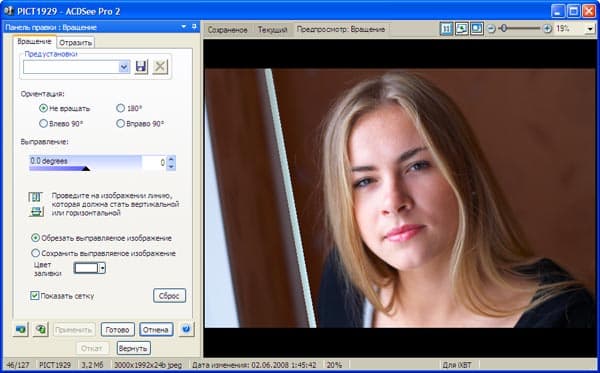Select the Влево 90° radio button
Screen dimensions: 600x373
click(43, 123)
